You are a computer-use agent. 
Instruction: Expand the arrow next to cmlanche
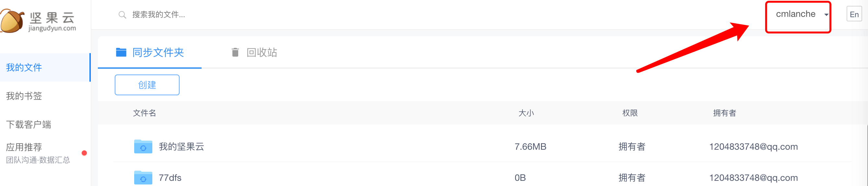(826, 15)
